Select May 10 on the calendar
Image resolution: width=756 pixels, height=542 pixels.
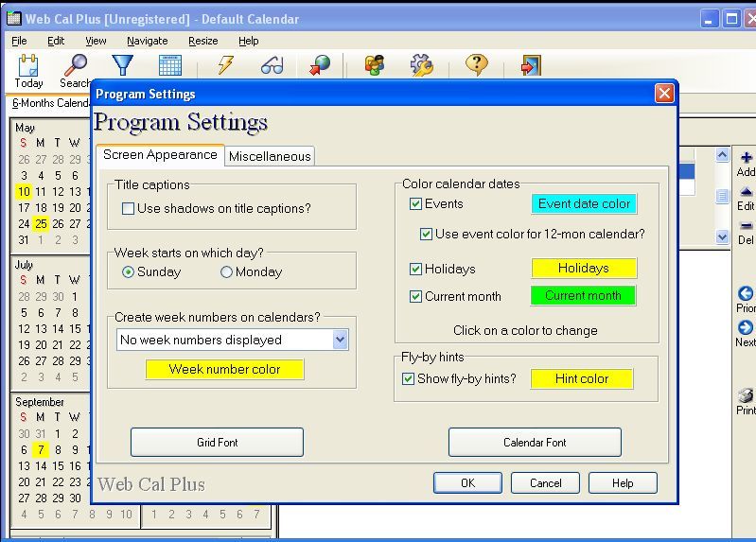tap(24, 192)
